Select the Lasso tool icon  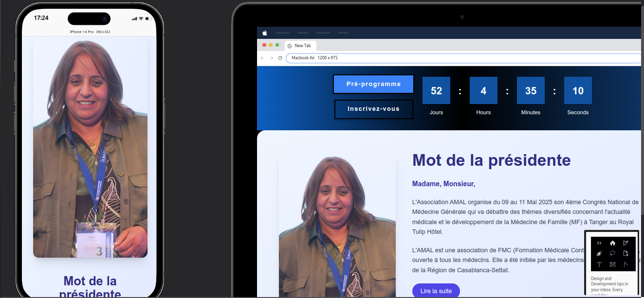pos(612,253)
